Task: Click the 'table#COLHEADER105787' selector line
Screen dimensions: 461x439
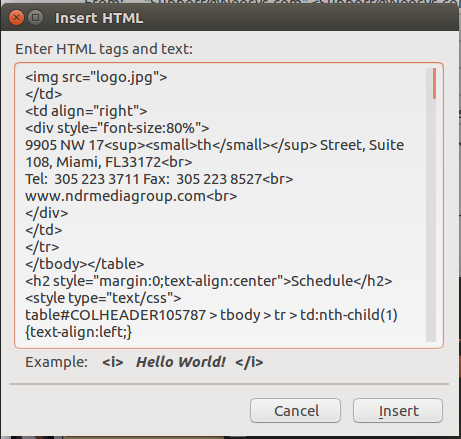Action: [211, 315]
